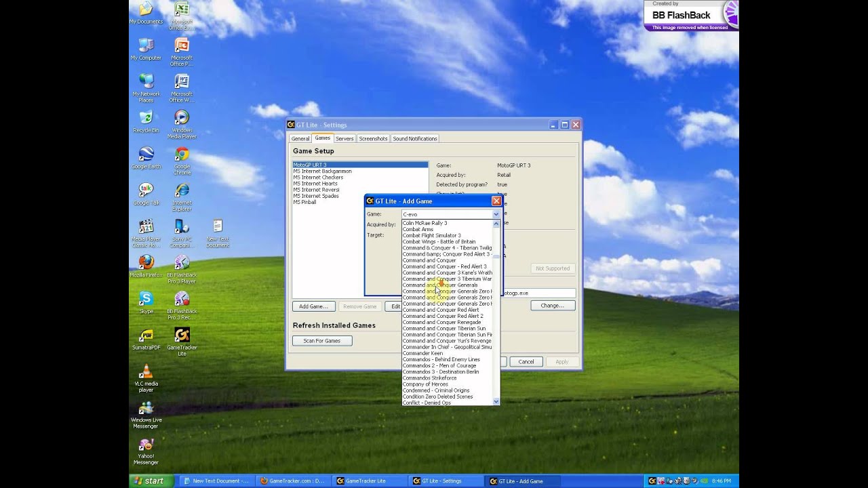Image resolution: width=868 pixels, height=488 pixels.
Task: Open New Text Document file icon
Action: (x=218, y=234)
